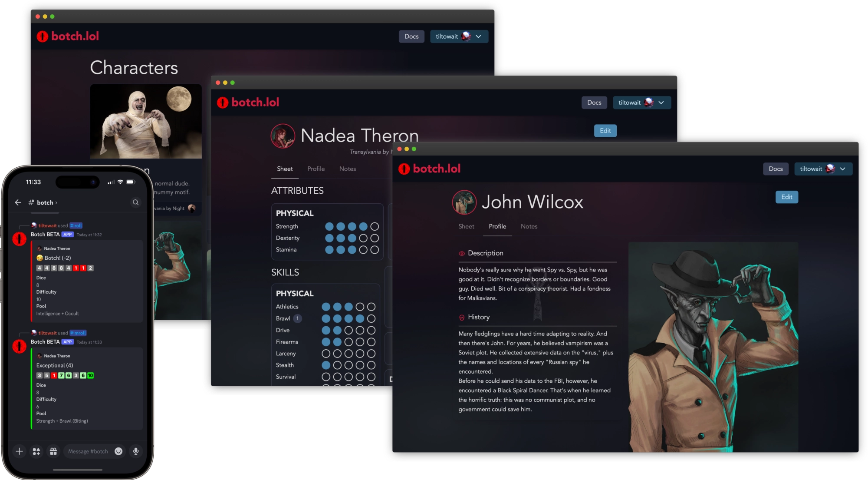The image size is (868, 480).
Task: Click the first Larceny skill dot
Action: click(326, 354)
